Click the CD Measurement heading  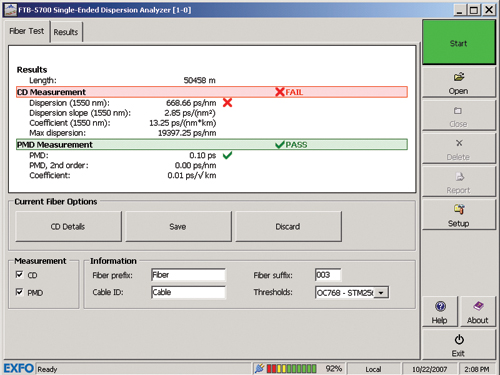pos(51,92)
